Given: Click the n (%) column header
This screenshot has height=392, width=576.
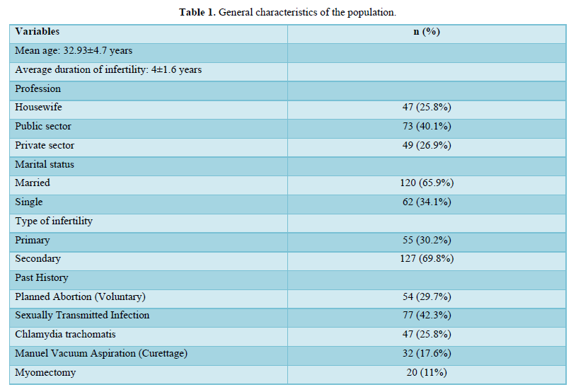Looking at the screenshot, I should pos(427,32).
